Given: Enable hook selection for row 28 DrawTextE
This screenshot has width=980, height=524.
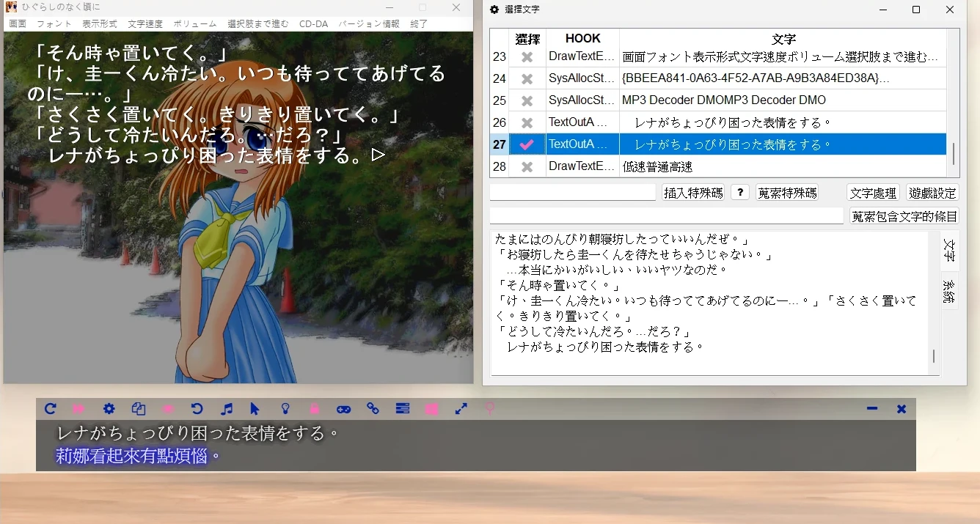Looking at the screenshot, I should tap(527, 166).
